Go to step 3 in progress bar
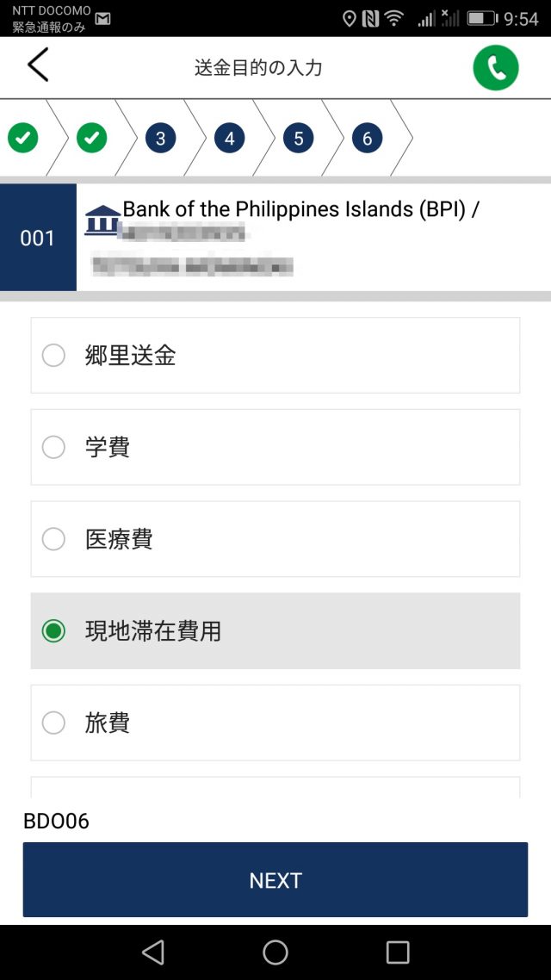The image size is (551, 980). [161, 138]
